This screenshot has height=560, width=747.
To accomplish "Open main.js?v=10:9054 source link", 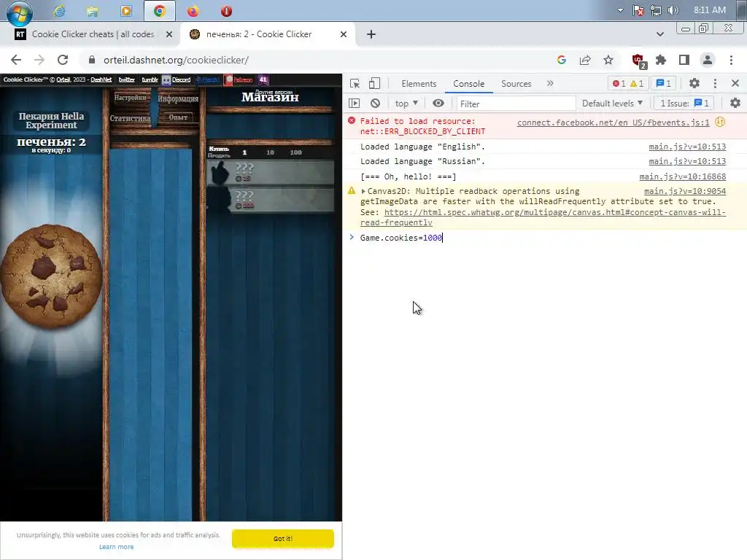I will point(685,192).
